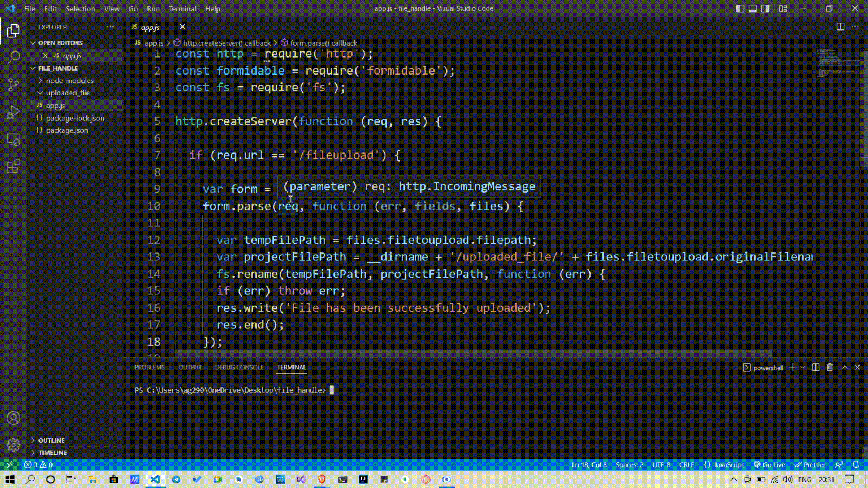Close the app.js editor tab
This screenshot has width=868, height=488.
pos(182,27)
